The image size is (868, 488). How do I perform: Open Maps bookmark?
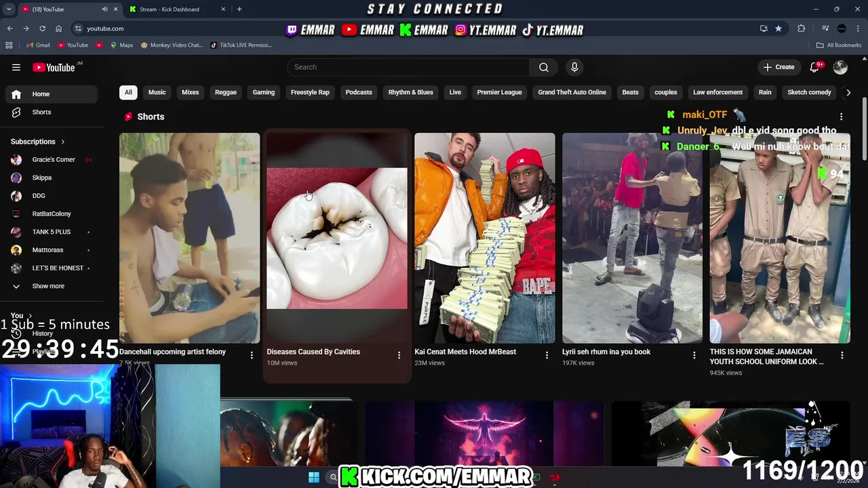tap(121, 45)
